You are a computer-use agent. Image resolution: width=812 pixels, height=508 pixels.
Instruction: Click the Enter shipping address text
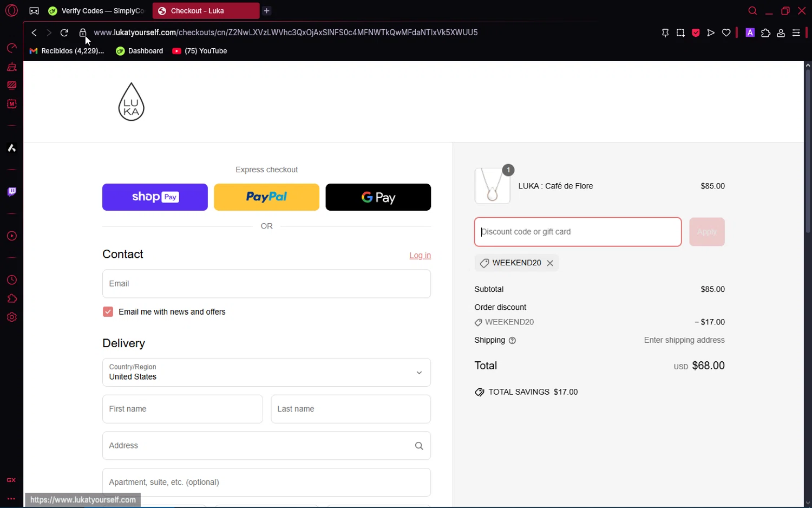coord(684,340)
